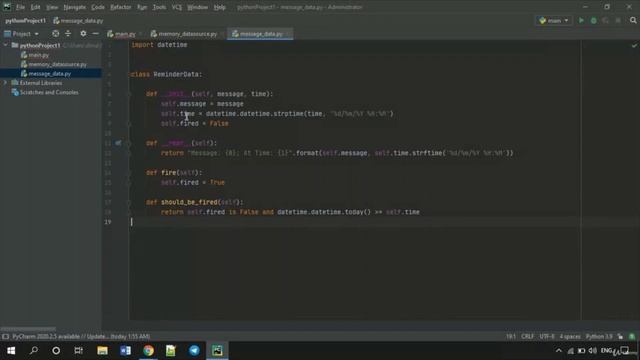Open the Navigate menu
The width and height of the screenshot is (640, 360).
(75, 7)
